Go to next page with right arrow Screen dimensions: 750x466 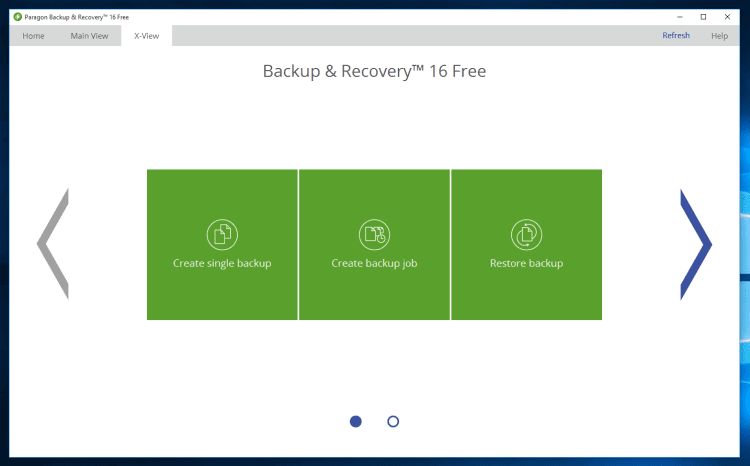(x=695, y=244)
